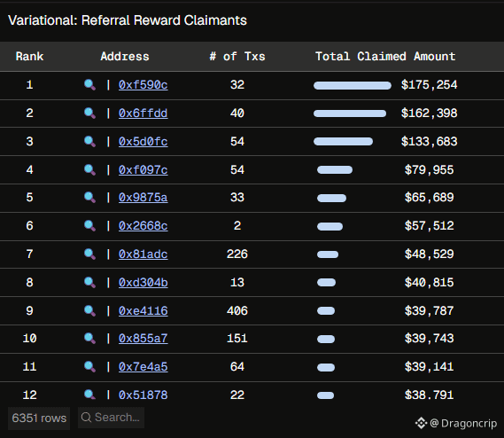Follow the 0xd304b address link
The image size is (504, 438).
point(143,283)
